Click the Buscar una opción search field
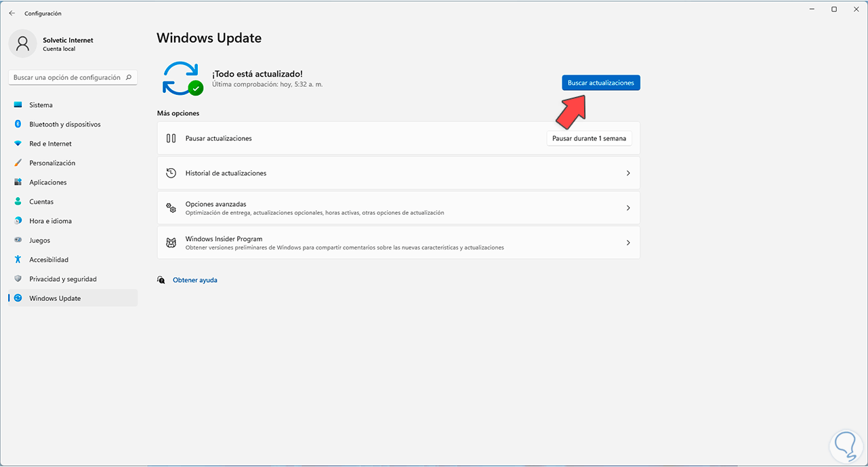The image size is (868, 467). (73, 78)
